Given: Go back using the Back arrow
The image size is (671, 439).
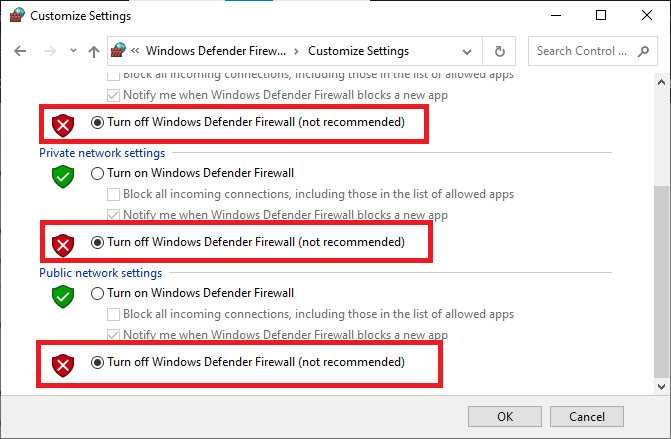Looking at the screenshot, I should (21, 51).
